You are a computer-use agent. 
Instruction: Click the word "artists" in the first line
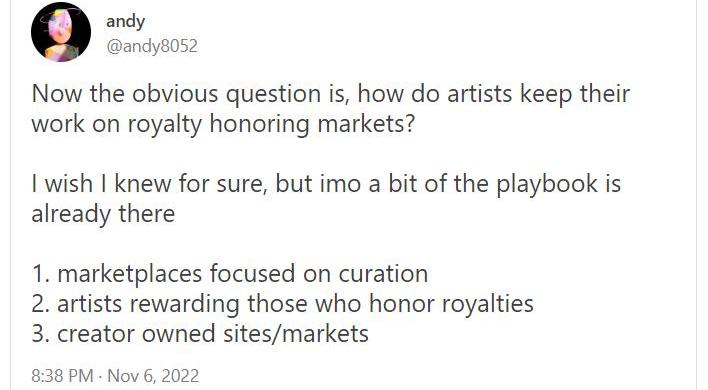480,94
